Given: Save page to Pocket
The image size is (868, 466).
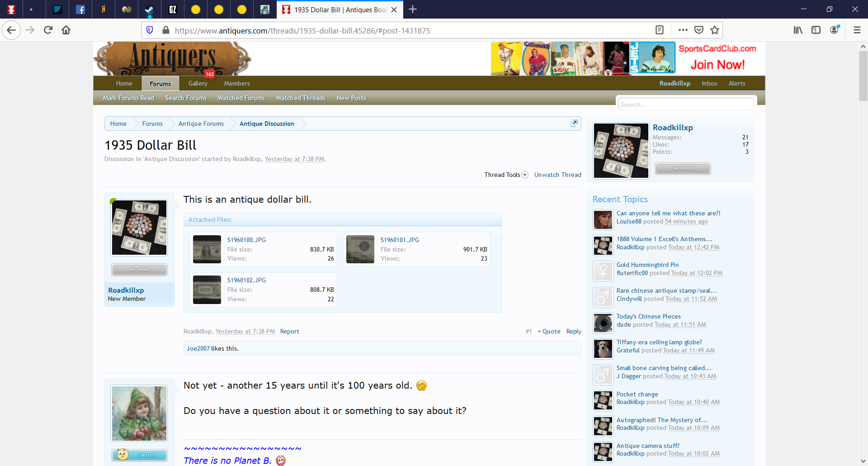Looking at the screenshot, I should 699,30.
